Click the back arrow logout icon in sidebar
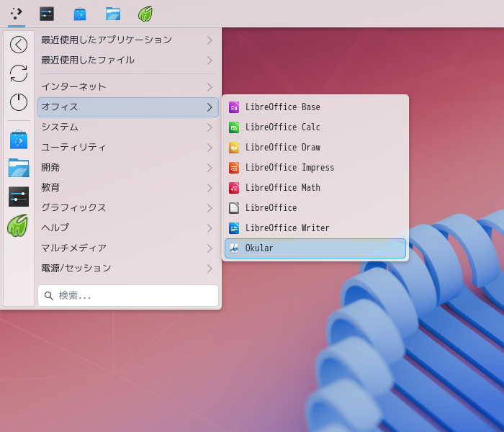This screenshot has width=504, height=432. point(19,45)
